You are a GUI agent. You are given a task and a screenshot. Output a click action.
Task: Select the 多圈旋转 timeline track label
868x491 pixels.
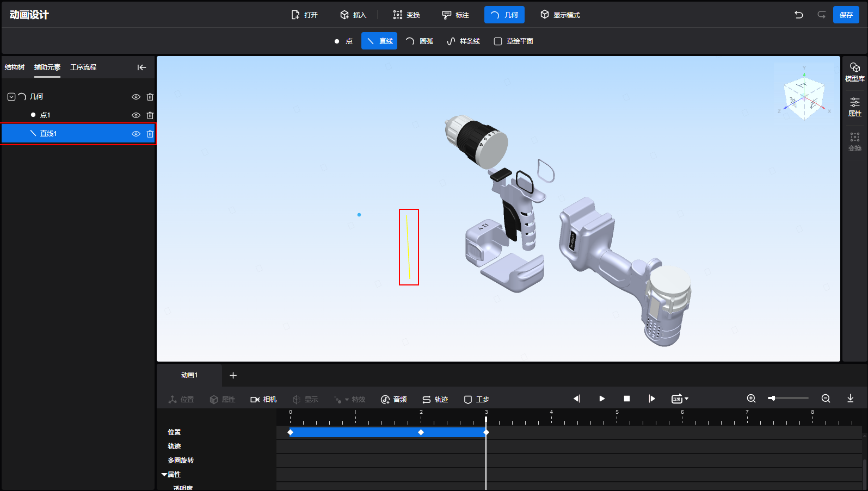181,461
